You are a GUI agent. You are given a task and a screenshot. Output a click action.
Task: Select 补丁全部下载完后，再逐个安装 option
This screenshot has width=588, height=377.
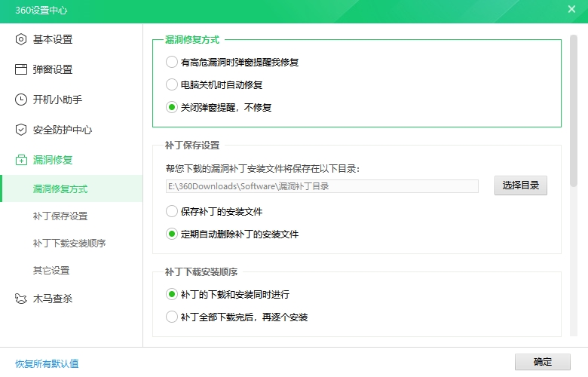point(172,317)
